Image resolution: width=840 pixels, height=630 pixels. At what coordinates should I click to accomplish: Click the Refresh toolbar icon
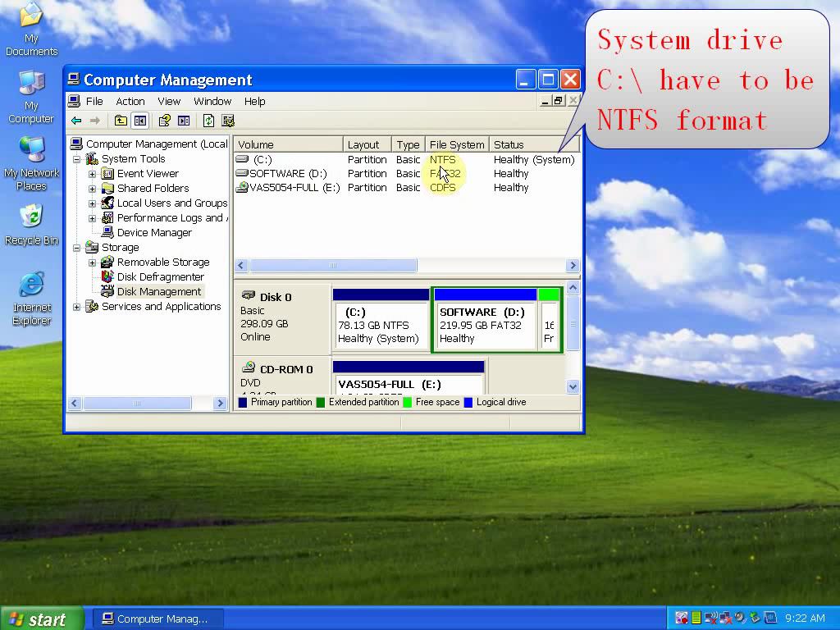[208, 121]
